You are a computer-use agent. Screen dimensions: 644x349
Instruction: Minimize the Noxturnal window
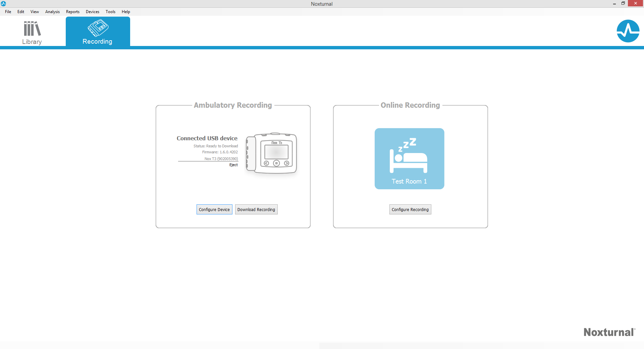tap(614, 4)
